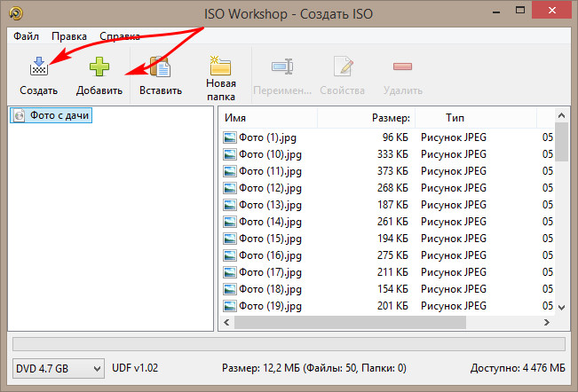Click the 268 КБ size cell

coord(392,188)
